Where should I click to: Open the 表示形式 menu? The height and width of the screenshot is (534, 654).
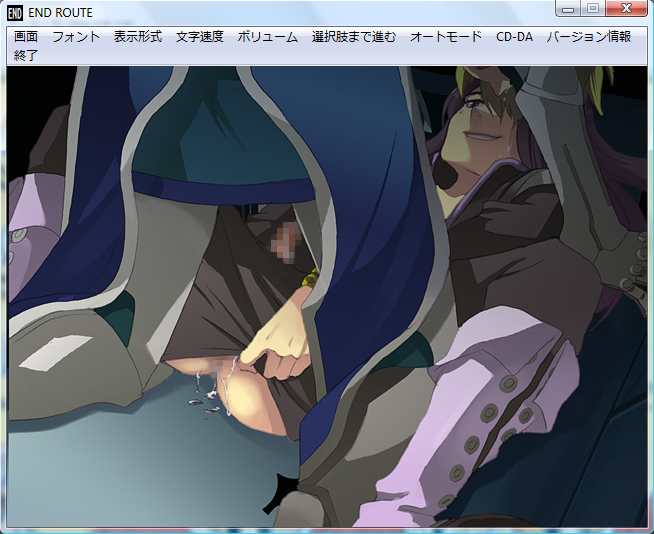click(x=138, y=37)
